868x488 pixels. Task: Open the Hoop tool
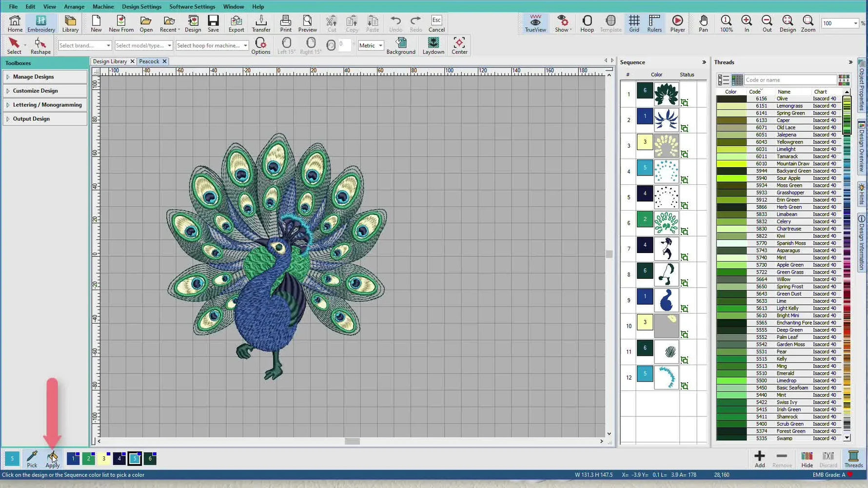pos(587,23)
